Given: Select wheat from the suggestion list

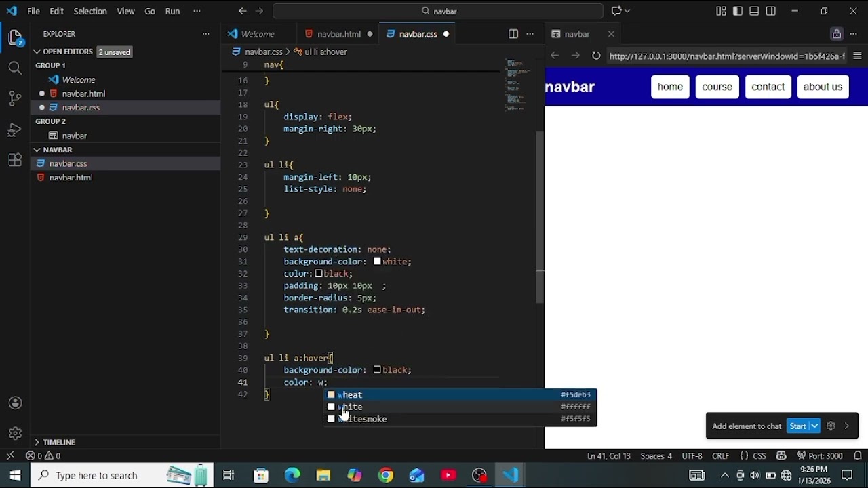Looking at the screenshot, I should tap(460, 394).
